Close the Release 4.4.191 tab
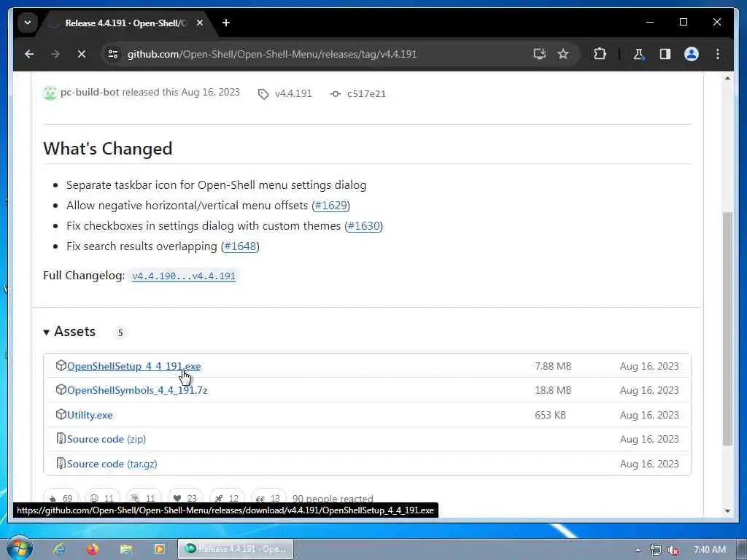Viewport: 747px width, 560px height. pyautogui.click(x=200, y=23)
